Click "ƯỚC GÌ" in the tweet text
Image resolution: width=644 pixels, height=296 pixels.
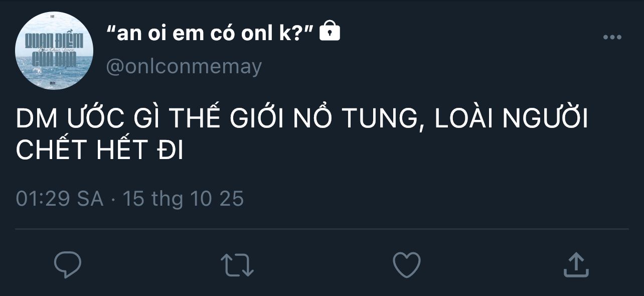(x=110, y=120)
